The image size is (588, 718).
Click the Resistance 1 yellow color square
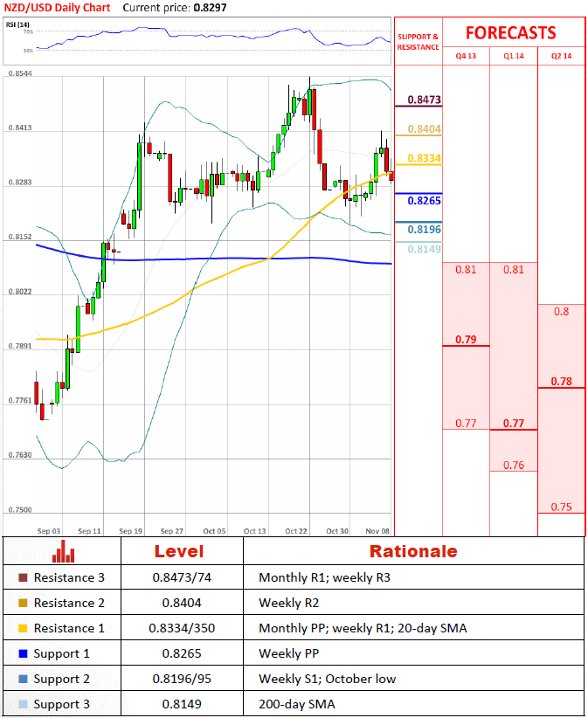tap(23, 629)
